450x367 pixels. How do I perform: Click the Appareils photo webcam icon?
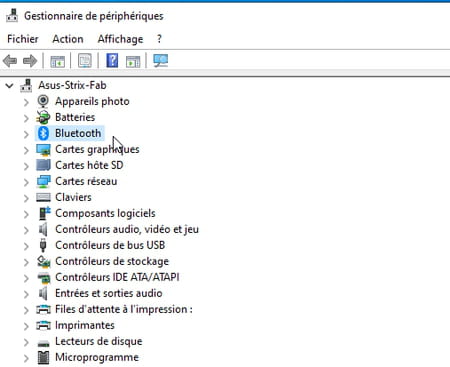point(43,101)
